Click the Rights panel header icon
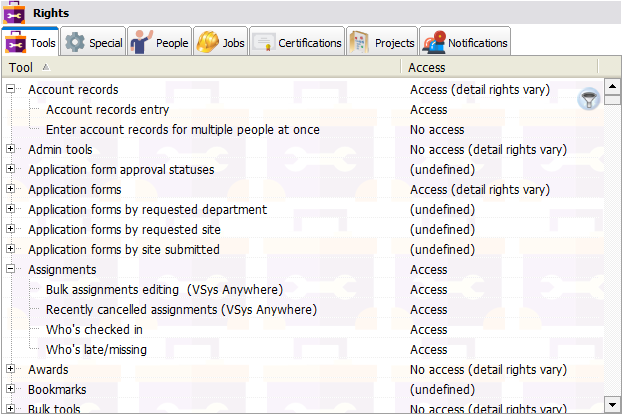The image size is (623, 415). 15,13
